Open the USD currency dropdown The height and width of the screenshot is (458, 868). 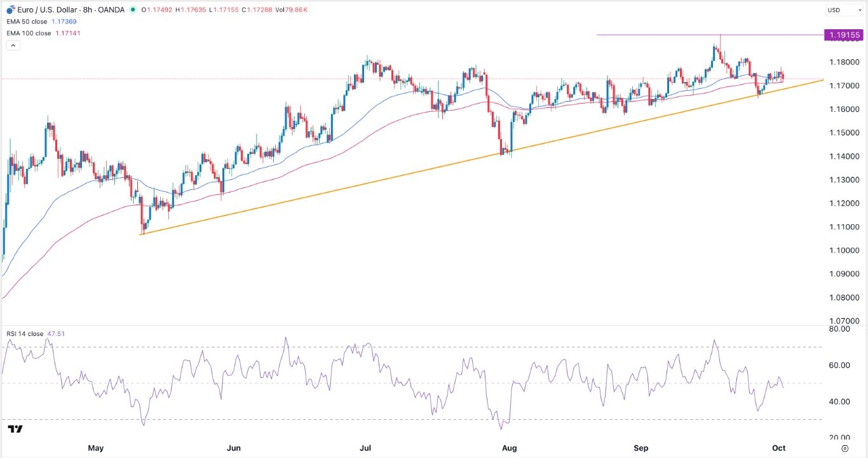pyautogui.click(x=836, y=10)
